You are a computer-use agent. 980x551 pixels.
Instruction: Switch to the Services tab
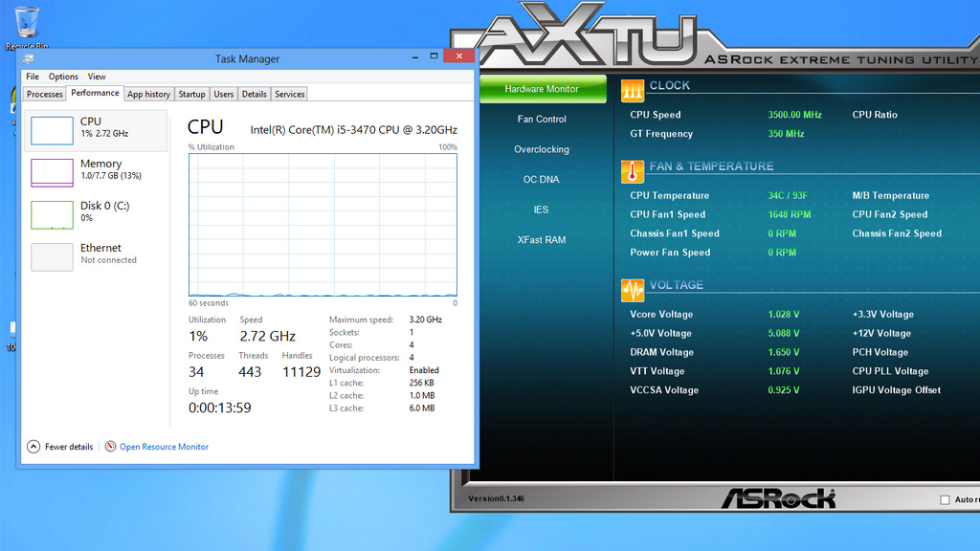(x=289, y=94)
